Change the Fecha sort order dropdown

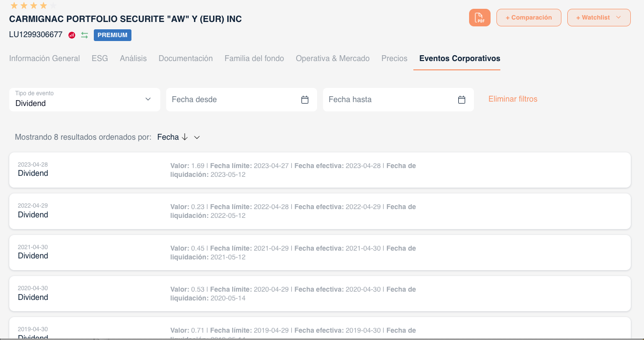[x=178, y=137]
